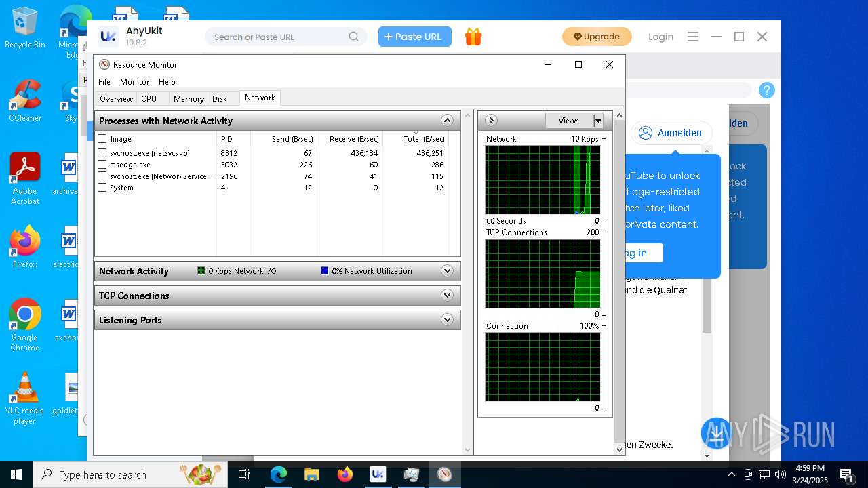
Task: Check the svchost.exe (NetworkService) checkbox
Action: click(102, 176)
